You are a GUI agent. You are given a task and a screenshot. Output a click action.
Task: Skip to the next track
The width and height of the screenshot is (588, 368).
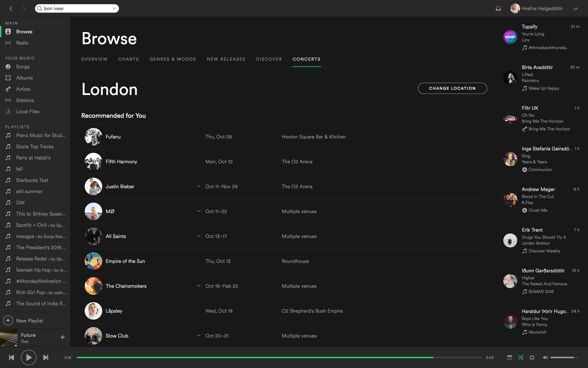click(x=46, y=357)
